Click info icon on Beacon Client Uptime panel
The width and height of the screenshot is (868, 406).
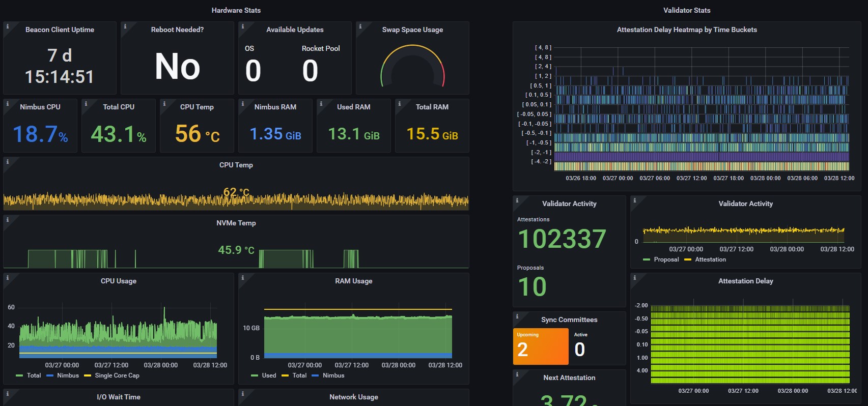click(7, 26)
